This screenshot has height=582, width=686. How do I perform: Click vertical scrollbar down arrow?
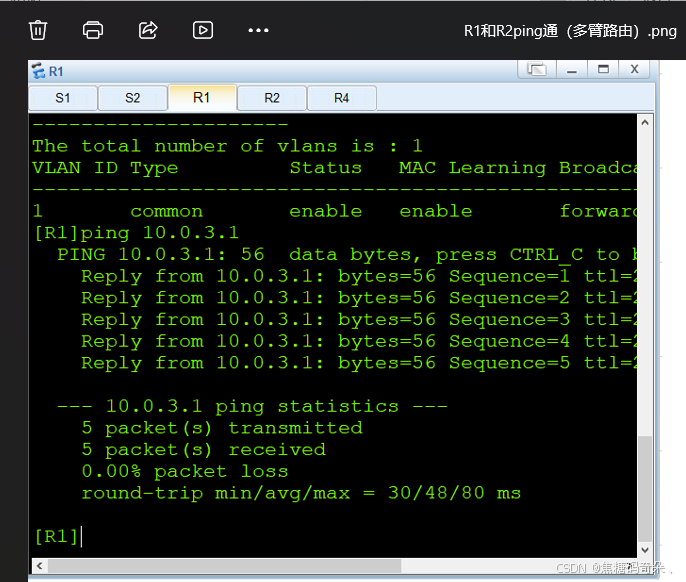(645, 550)
